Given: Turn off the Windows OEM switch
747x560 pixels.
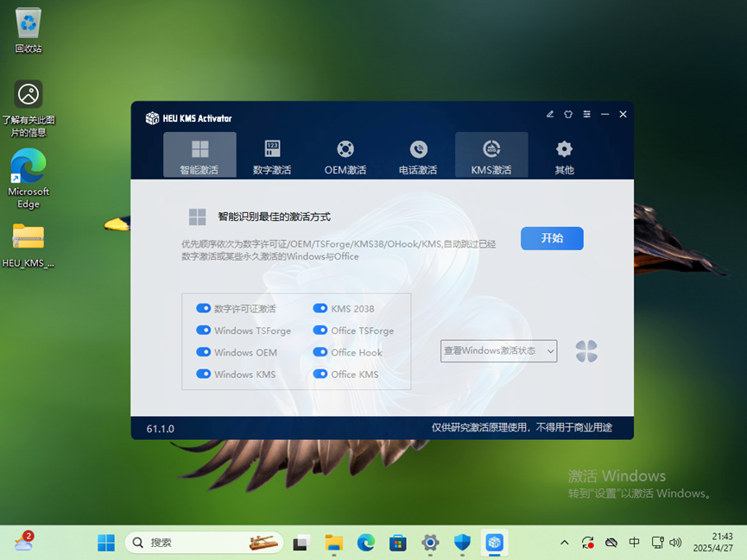Looking at the screenshot, I should (204, 352).
